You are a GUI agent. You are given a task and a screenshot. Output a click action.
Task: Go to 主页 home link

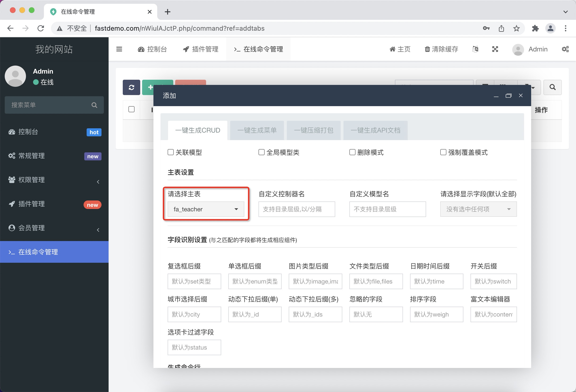coord(400,49)
